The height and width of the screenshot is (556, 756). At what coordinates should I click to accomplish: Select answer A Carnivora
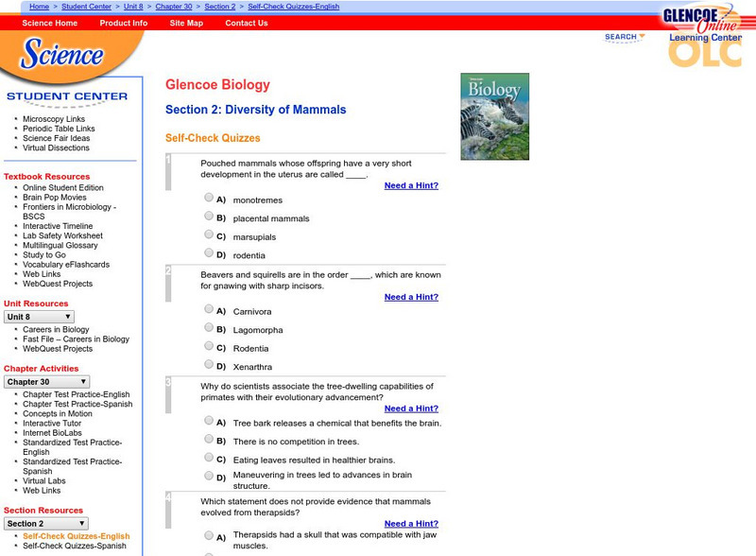click(209, 308)
